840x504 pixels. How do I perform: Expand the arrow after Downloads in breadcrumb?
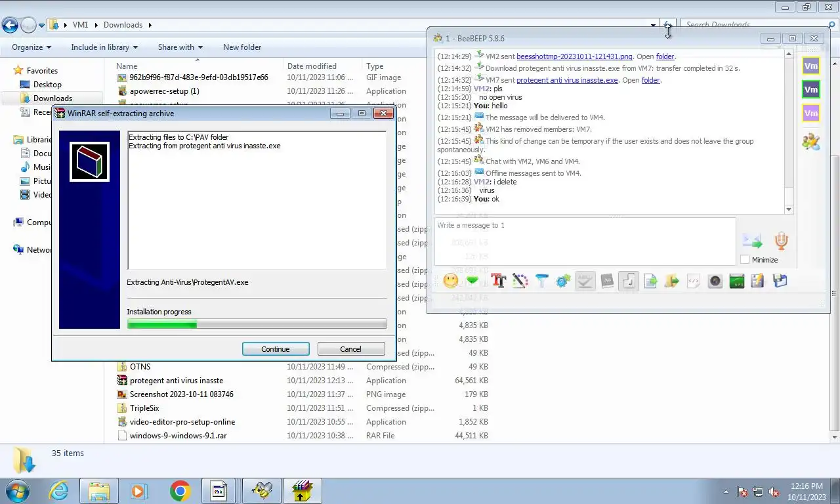click(150, 25)
